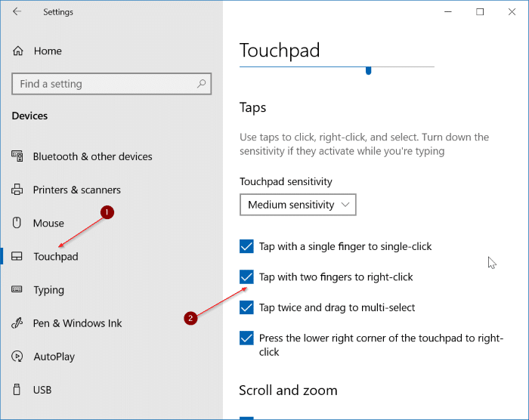Select Printers & scanners
Image resolution: width=529 pixels, height=420 pixels.
(x=76, y=190)
